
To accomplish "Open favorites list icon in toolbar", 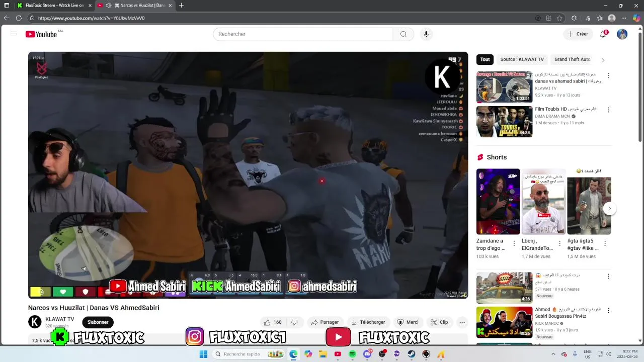I will coord(599,18).
